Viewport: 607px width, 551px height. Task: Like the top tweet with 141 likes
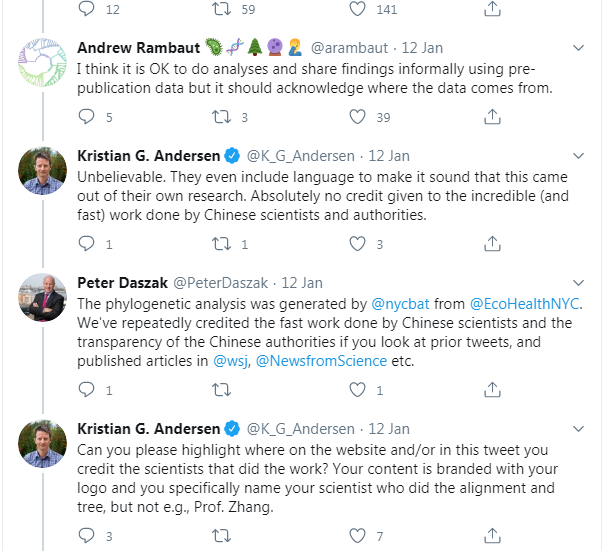pos(356,9)
